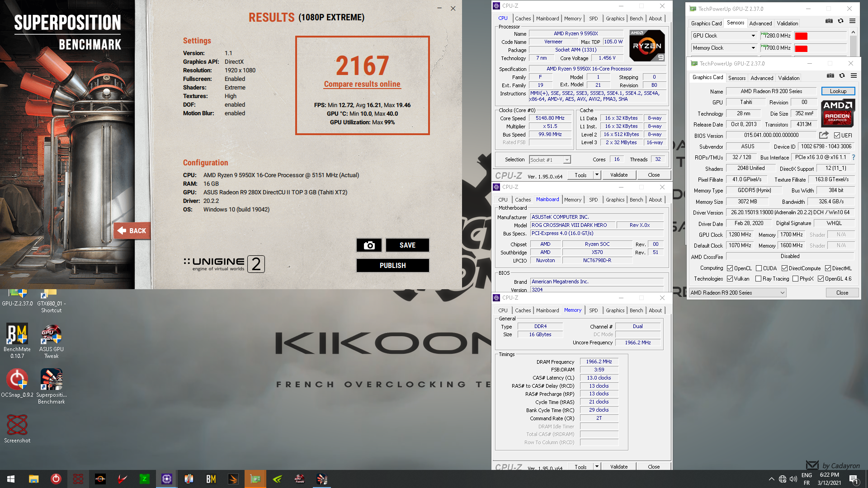Toggle the OpenGL 4.6 checkbox
The height and width of the screenshot is (488, 868).
coord(821,279)
